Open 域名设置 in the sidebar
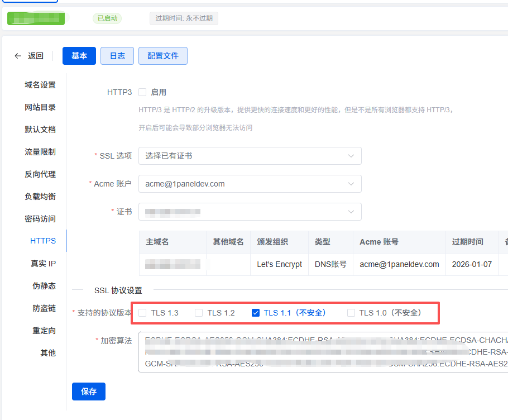 point(40,85)
